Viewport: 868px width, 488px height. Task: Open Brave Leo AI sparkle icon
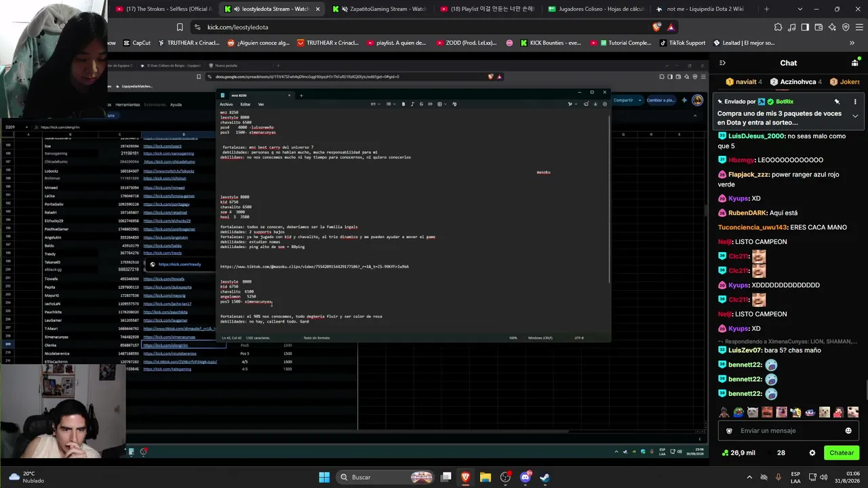coord(833,27)
